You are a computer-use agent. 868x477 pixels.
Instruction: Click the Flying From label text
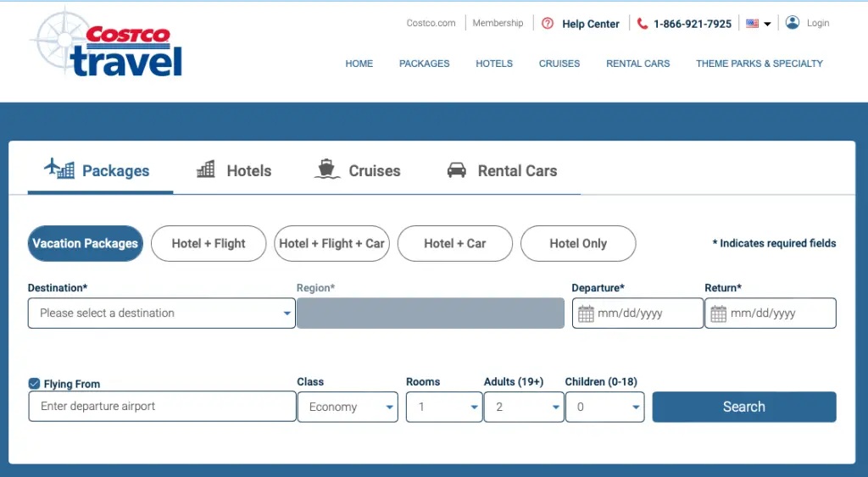click(72, 384)
